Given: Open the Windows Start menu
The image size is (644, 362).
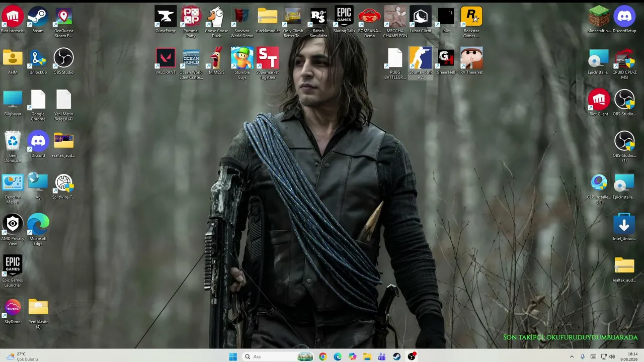Looking at the screenshot, I should click(x=232, y=356).
